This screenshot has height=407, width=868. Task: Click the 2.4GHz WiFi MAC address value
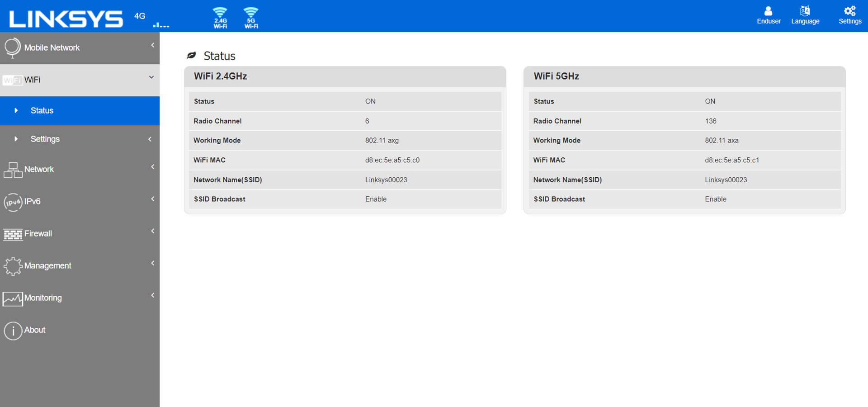392,160
